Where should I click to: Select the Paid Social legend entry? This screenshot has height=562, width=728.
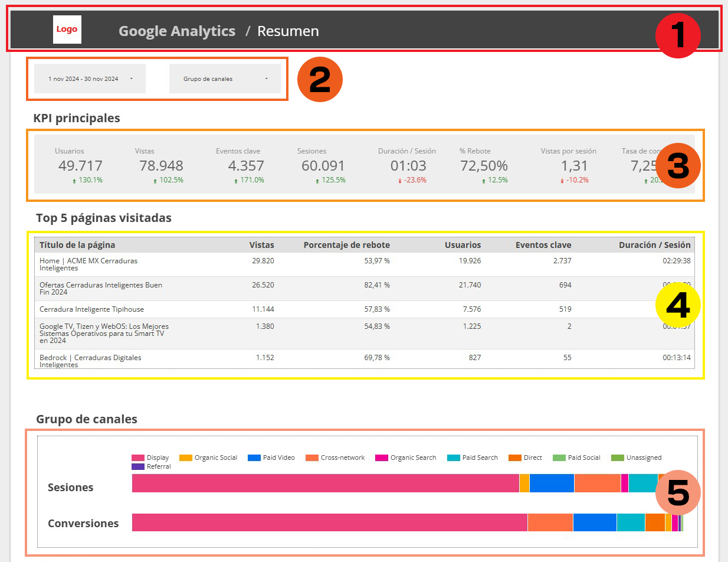pos(576,458)
